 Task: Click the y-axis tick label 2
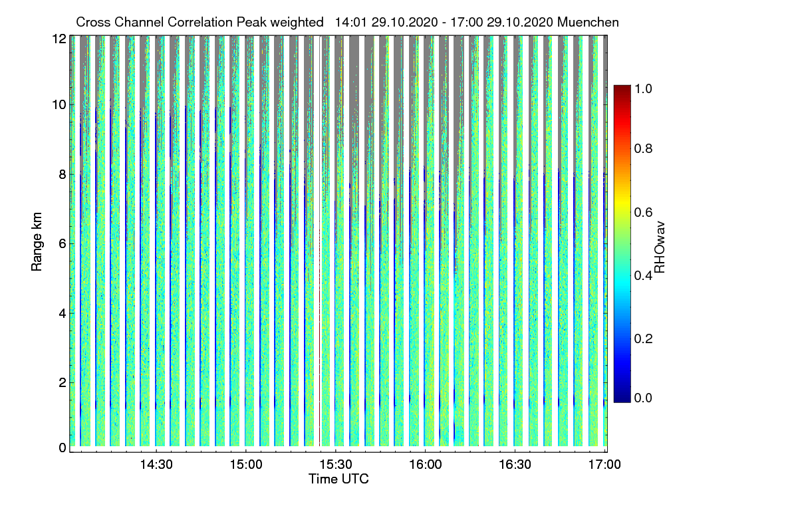click(x=63, y=382)
